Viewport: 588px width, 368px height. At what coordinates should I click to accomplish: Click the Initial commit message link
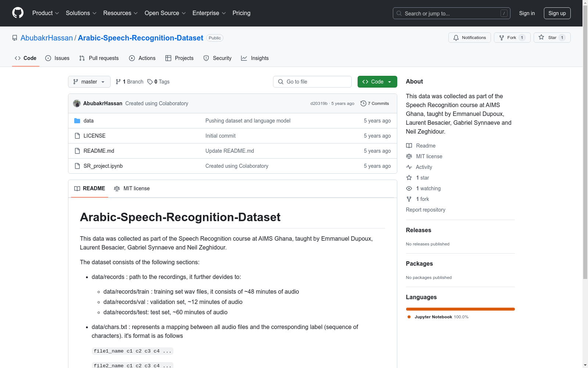pyautogui.click(x=220, y=136)
